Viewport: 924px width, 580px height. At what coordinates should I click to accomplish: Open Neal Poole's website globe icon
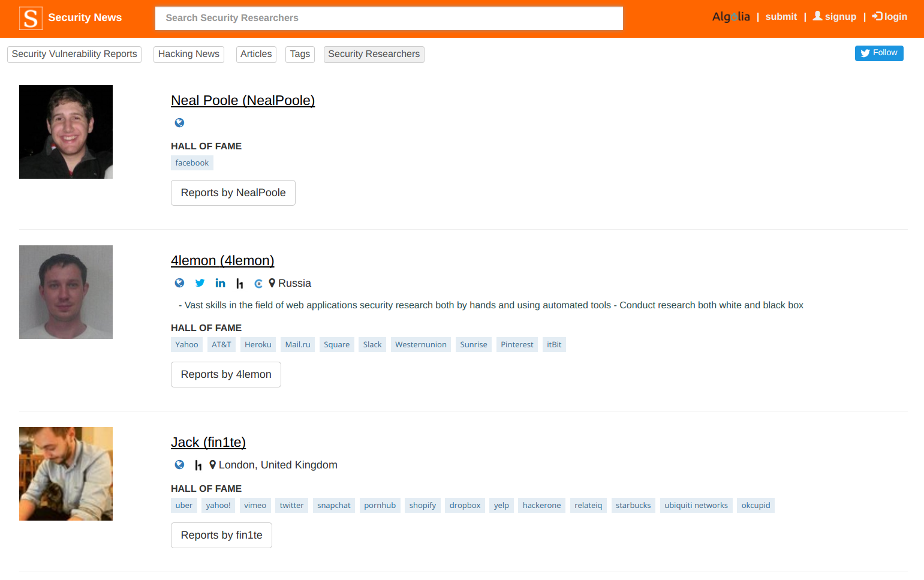click(179, 123)
